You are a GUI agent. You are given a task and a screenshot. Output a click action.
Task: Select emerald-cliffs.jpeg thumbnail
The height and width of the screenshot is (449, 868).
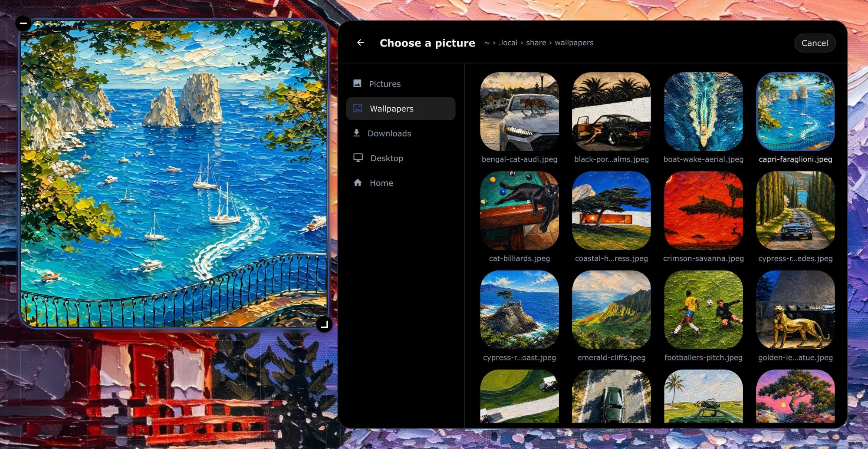[x=612, y=310]
